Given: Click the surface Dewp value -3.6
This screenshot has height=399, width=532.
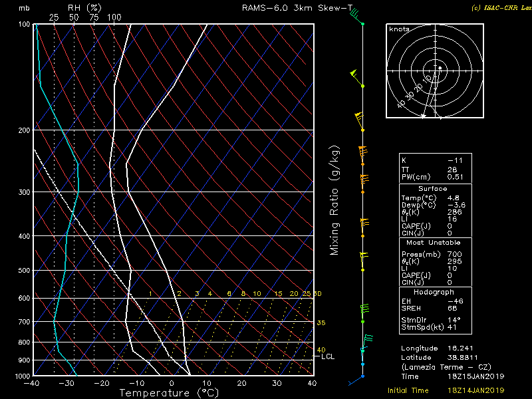Looking at the screenshot, I should pos(456,205).
